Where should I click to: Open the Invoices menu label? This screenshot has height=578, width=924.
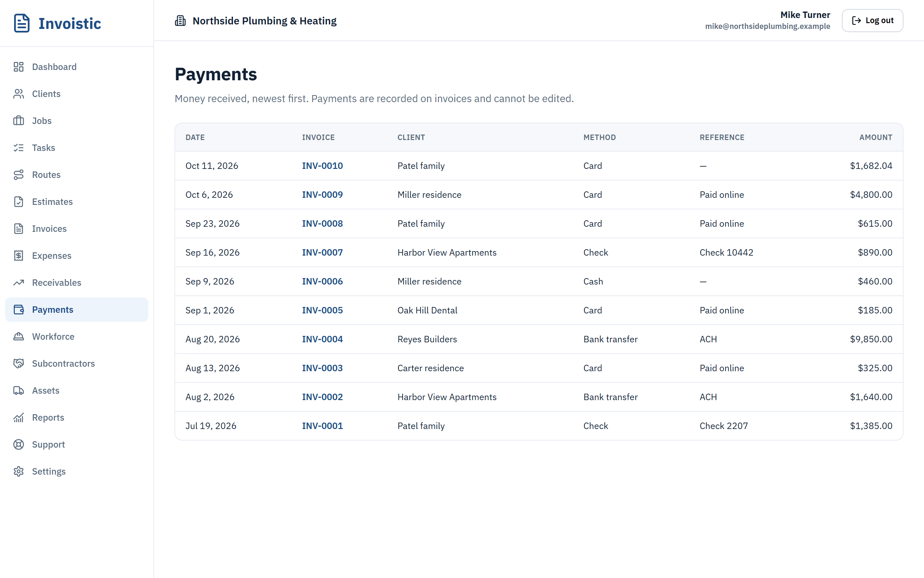49,229
